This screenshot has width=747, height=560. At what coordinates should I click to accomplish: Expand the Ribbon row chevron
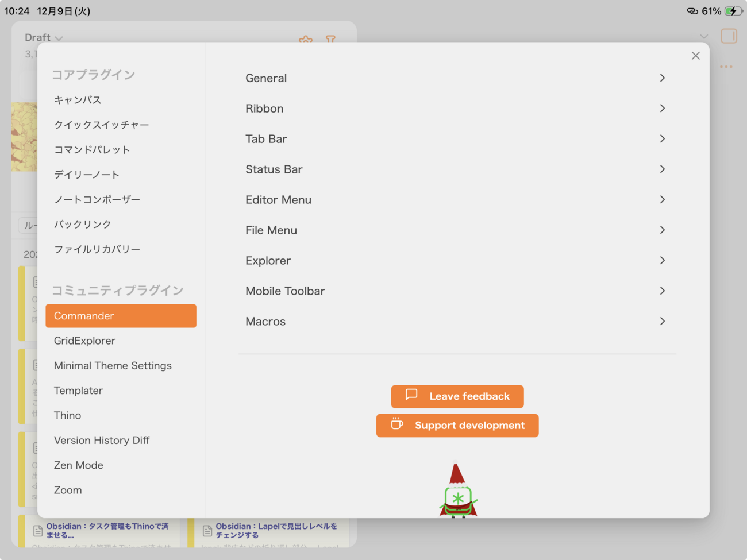pyautogui.click(x=663, y=109)
